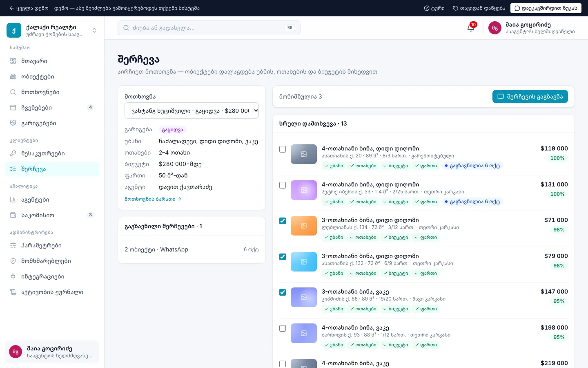The image size is (588, 368).
Task: Click the აქტივობის ჟურნალი log icon in sidebar
Action: 13,292
